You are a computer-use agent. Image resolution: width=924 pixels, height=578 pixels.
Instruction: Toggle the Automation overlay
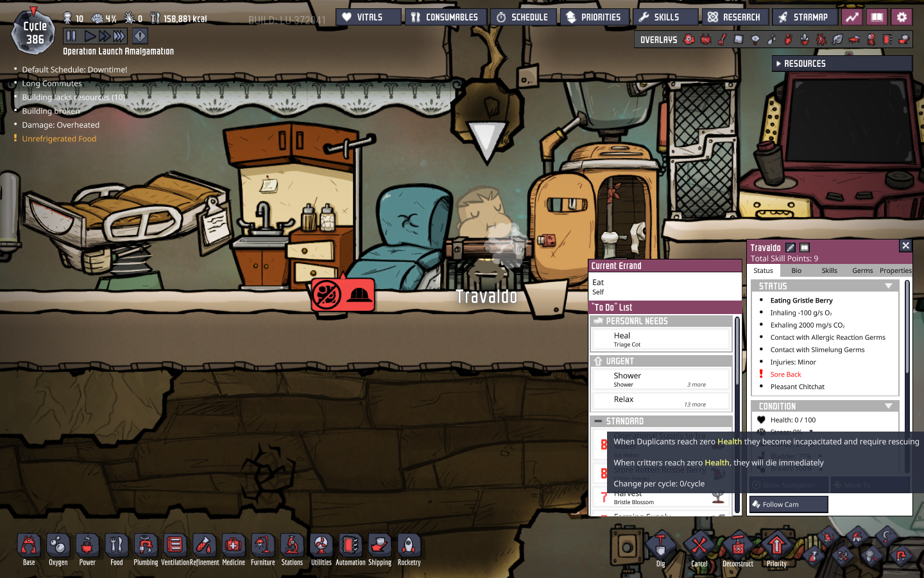tap(887, 40)
